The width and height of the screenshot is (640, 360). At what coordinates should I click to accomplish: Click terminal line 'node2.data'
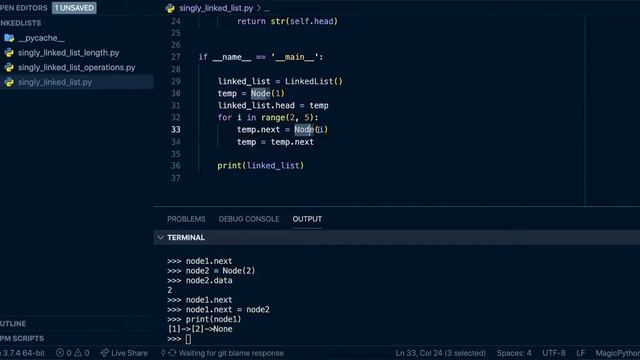[209, 280]
